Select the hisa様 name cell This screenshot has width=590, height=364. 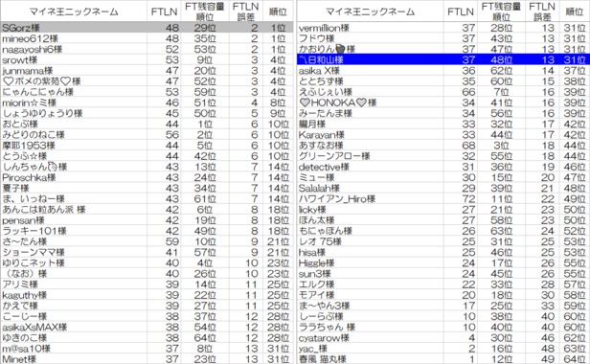(370, 252)
